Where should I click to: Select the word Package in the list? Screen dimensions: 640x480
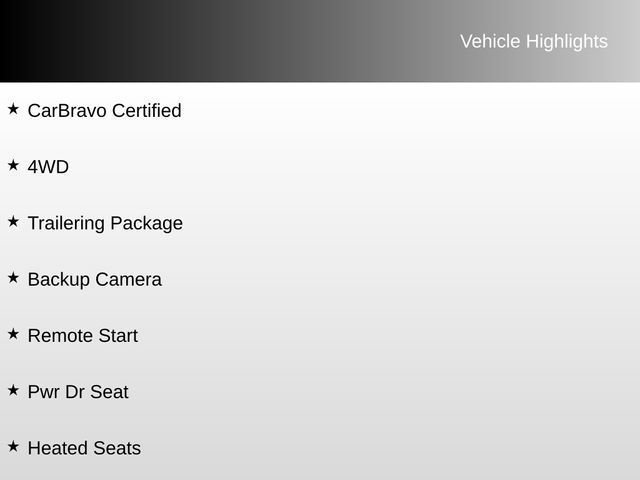(146, 223)
